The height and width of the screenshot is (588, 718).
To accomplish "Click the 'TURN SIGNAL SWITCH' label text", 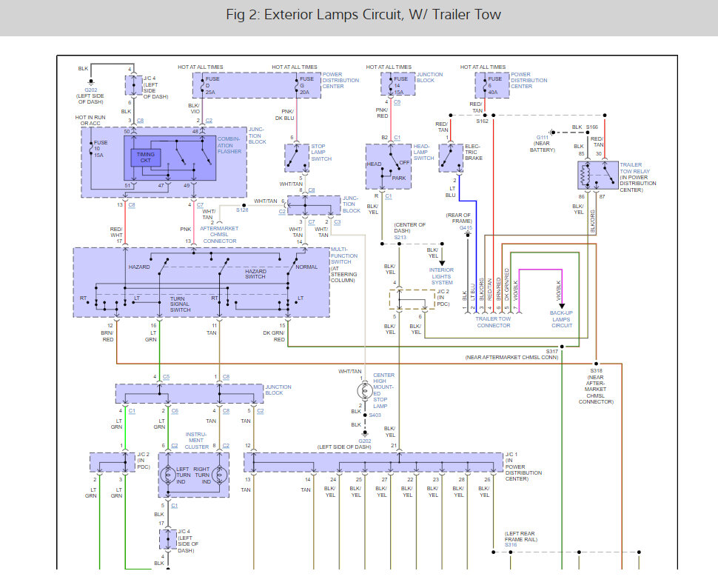I will (181, 304).
